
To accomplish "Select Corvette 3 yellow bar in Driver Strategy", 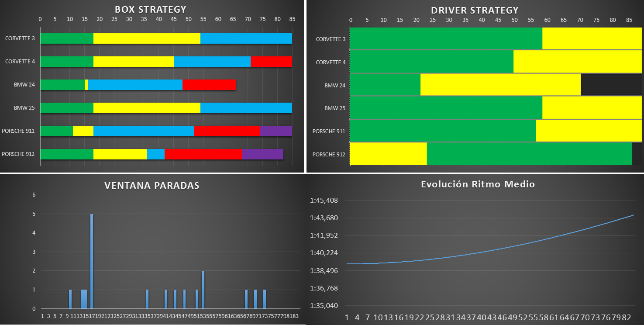I will coord(592,38).
